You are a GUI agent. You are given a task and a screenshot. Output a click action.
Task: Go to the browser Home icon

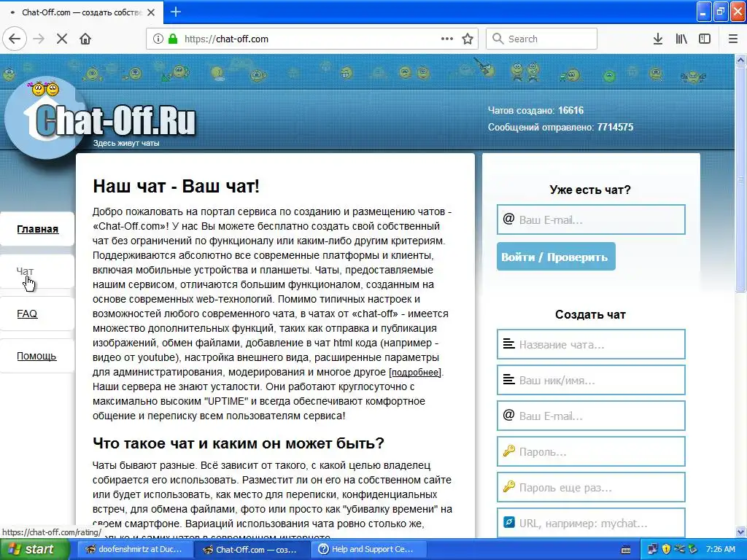pyautogui.click(x=85, y=39)
